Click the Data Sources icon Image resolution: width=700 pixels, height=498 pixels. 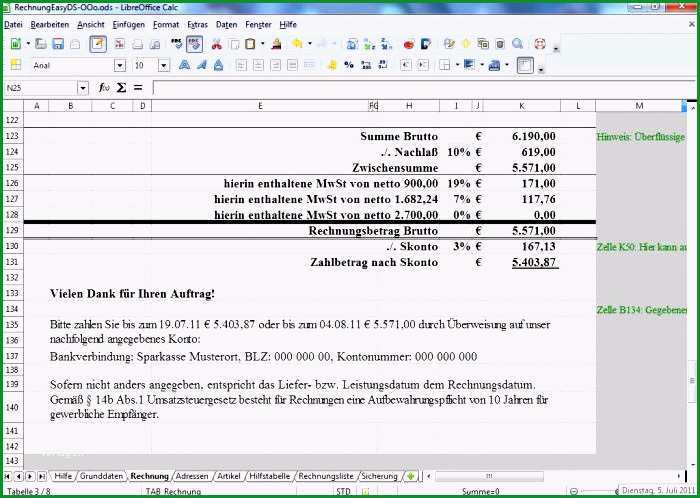(500, 44)
